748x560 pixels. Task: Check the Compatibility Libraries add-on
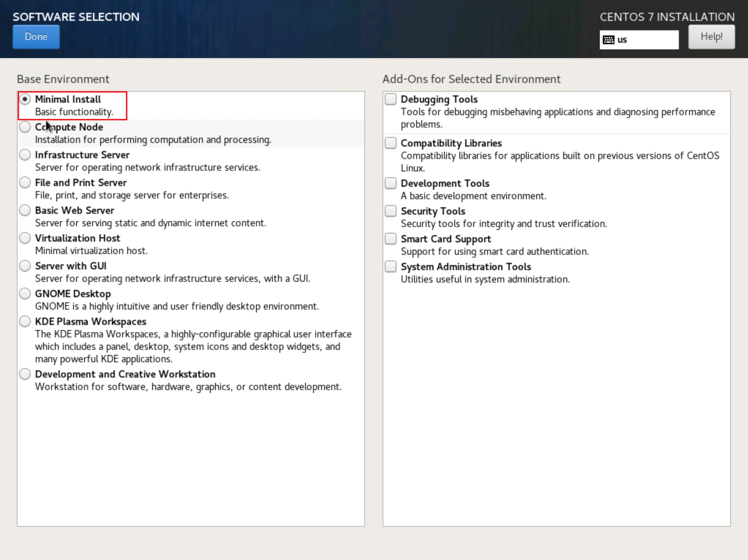391,143
